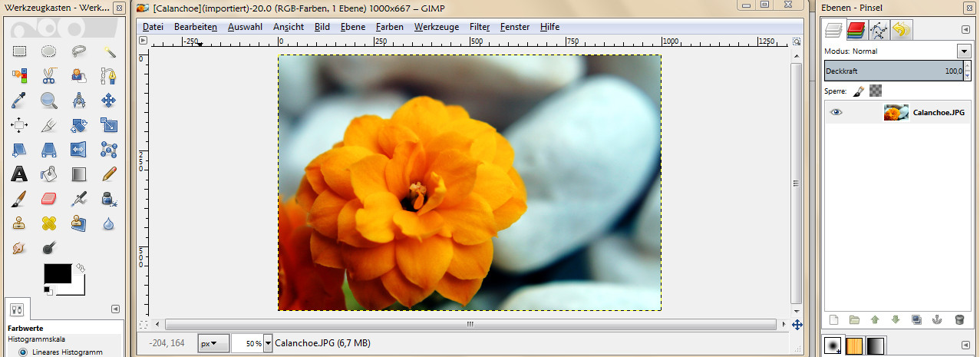Viewport: 980px width, 357px height.
Task: Select the Scissors Select tool
Action: click(x=49, y=76)
